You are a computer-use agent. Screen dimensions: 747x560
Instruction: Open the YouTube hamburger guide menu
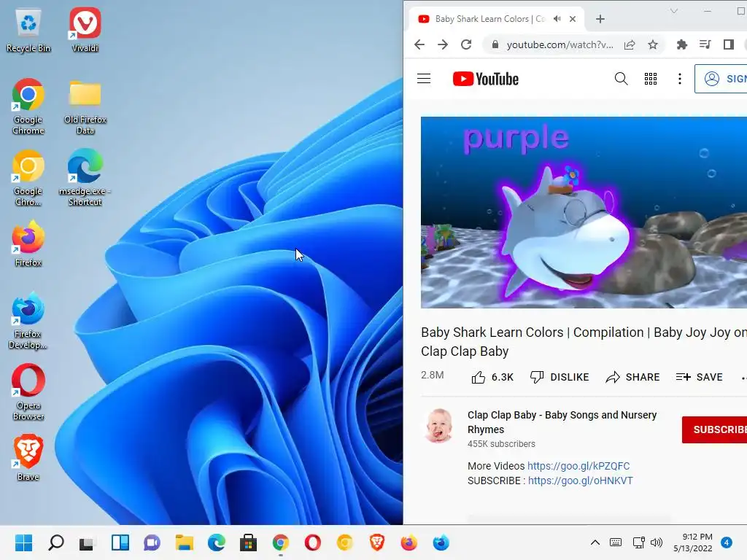(x=424, y=79)
